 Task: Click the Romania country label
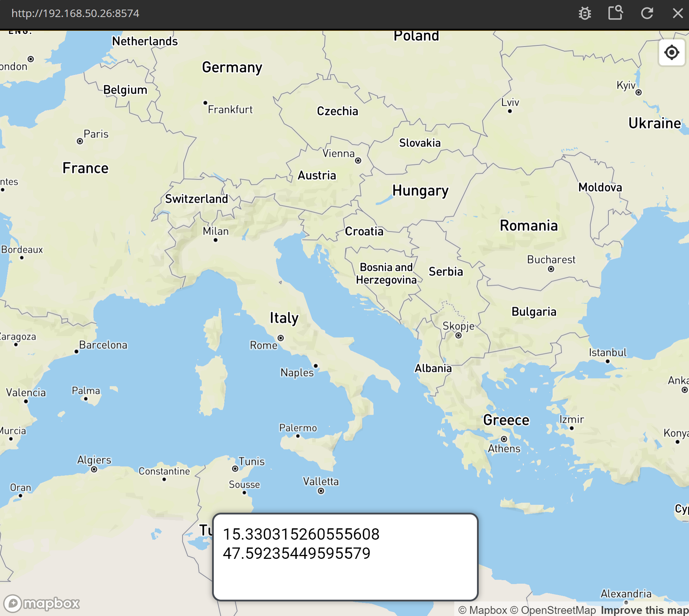coord(528,226)
